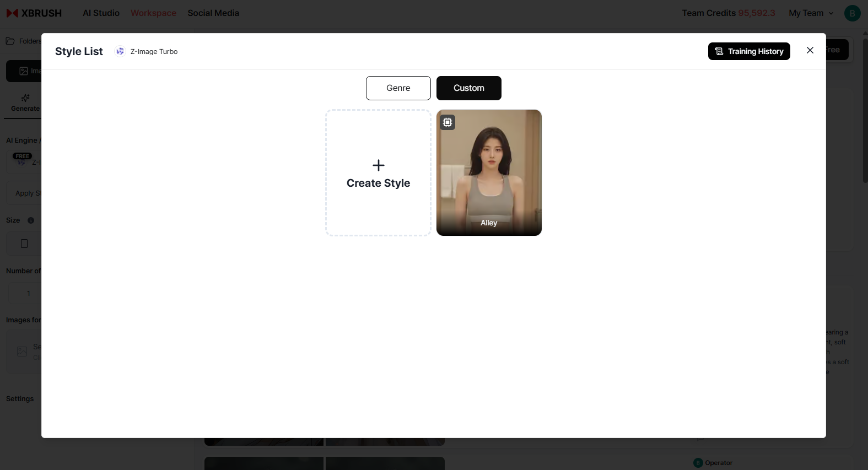Click the XBRUSH logo
This screenshot has width=868, height=470.
(x=34, y=13)
